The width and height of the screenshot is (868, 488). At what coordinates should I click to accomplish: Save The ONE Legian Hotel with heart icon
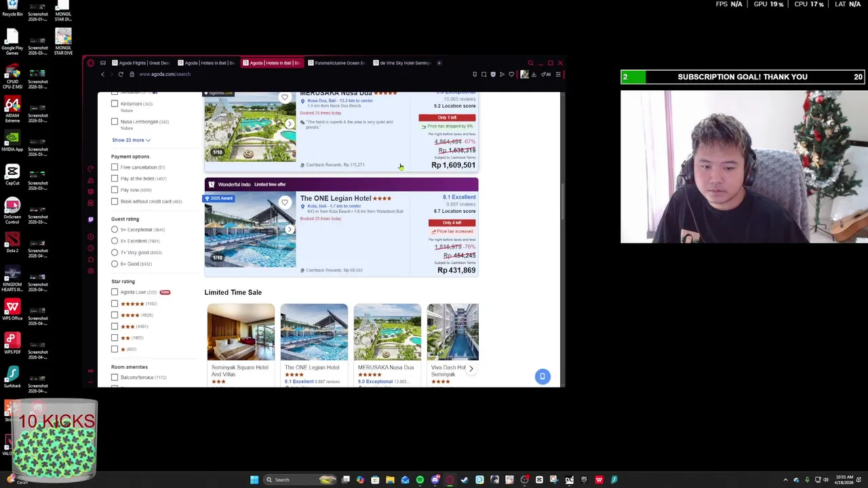[x=285, y=203]
